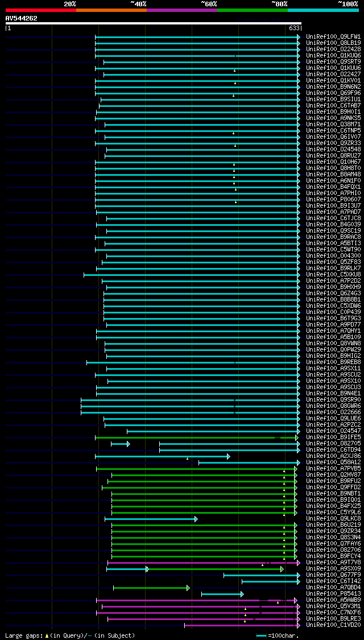
Task: Open hit UniRef100_Q8LB19
Action: 333,43
